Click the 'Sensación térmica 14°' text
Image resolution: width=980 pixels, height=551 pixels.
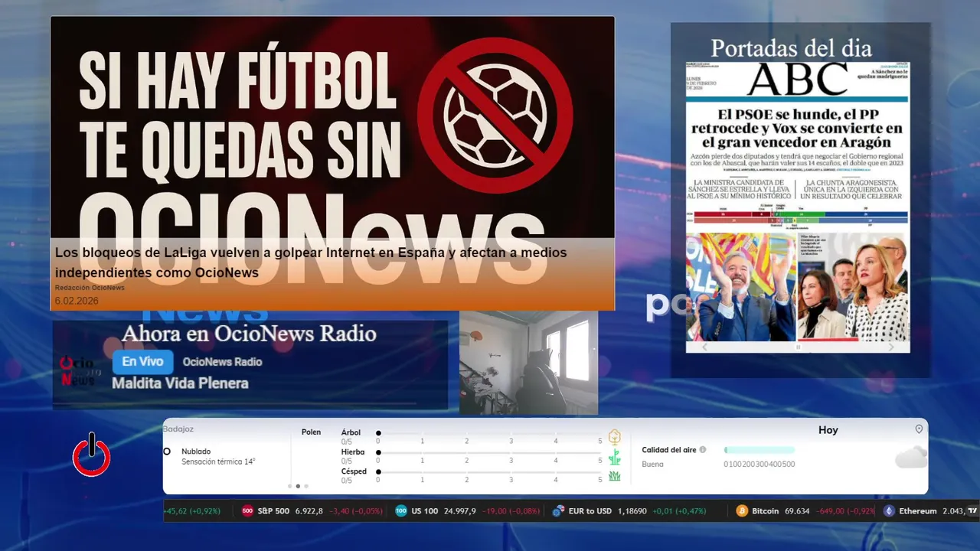coord(218,461)
